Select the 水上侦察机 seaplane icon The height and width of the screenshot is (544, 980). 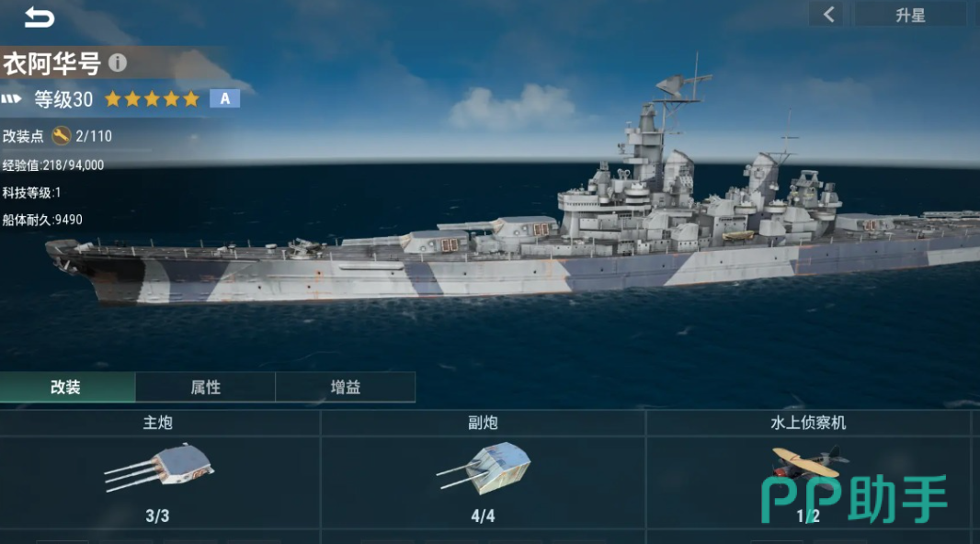click(809, 463)
